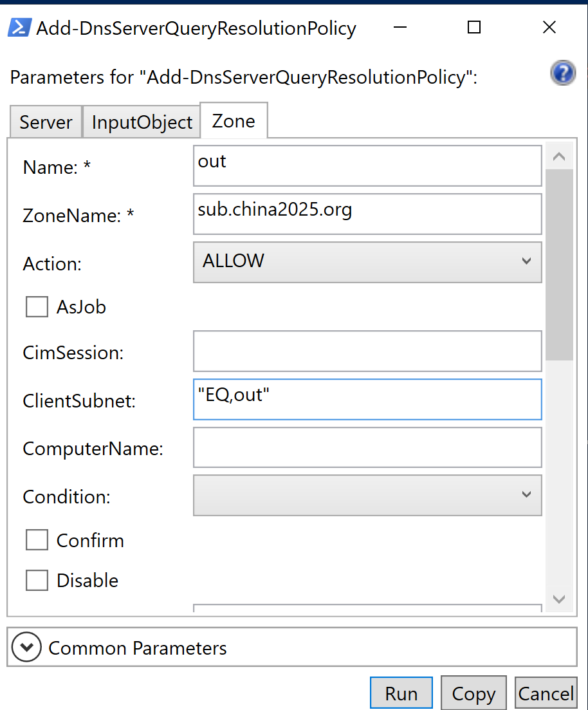
Task: Maximize the parameter dialog window
Action: (474, 27)
